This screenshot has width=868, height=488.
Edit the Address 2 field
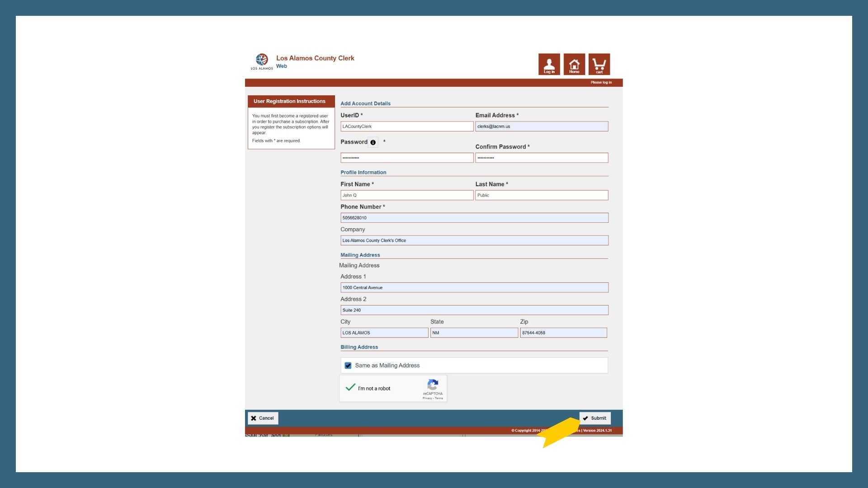tap(474, 310)
